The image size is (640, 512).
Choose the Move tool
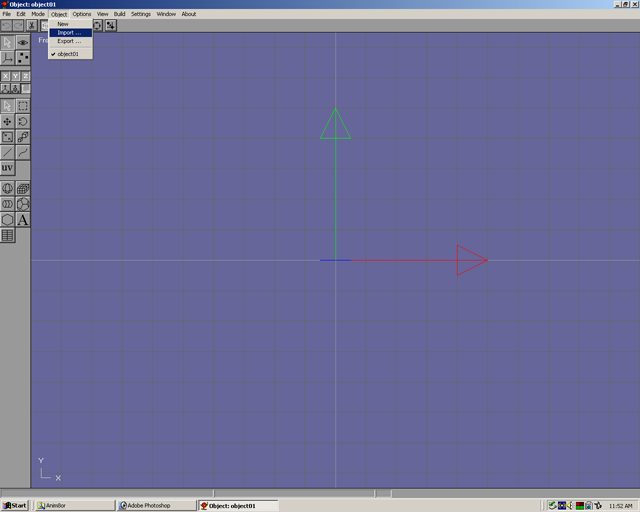[7, 122]
